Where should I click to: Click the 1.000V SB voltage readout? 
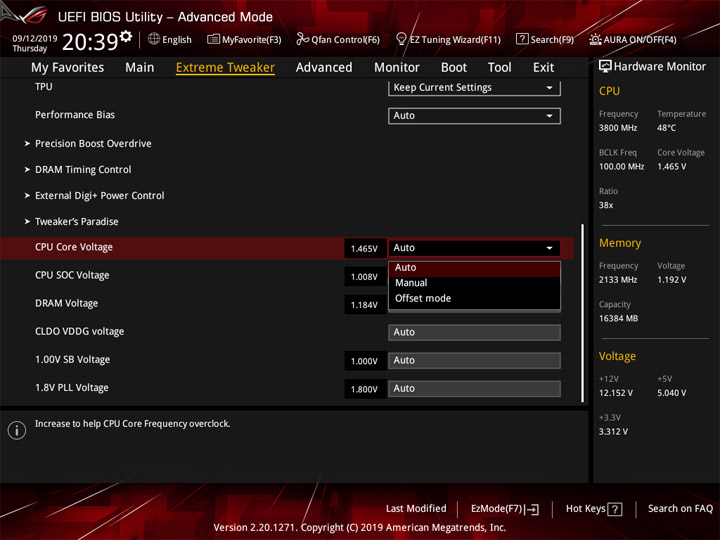[x=365, y=361]
